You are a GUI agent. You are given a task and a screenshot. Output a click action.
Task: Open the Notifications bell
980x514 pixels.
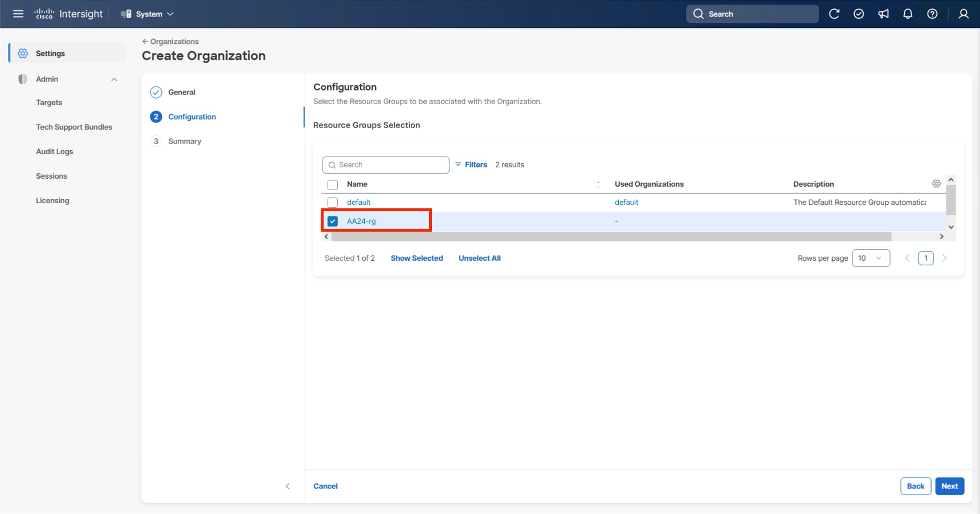(x=908, y=14)
